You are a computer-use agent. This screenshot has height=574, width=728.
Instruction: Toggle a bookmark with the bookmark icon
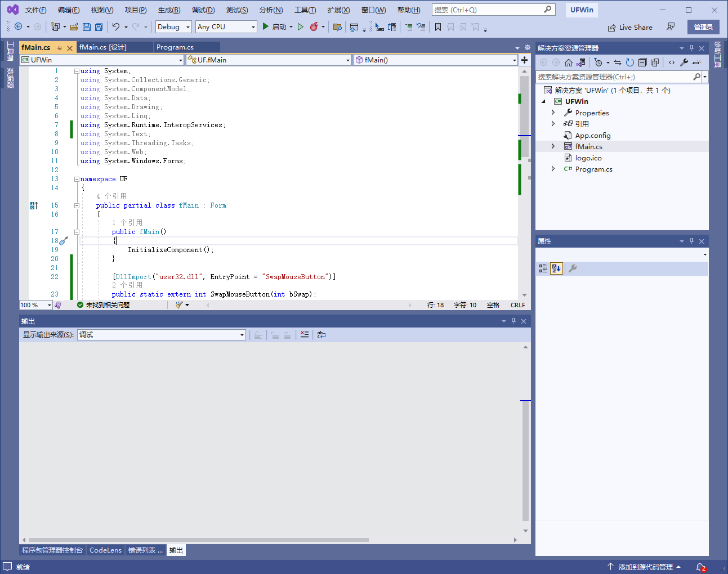[x=438, y=26]
